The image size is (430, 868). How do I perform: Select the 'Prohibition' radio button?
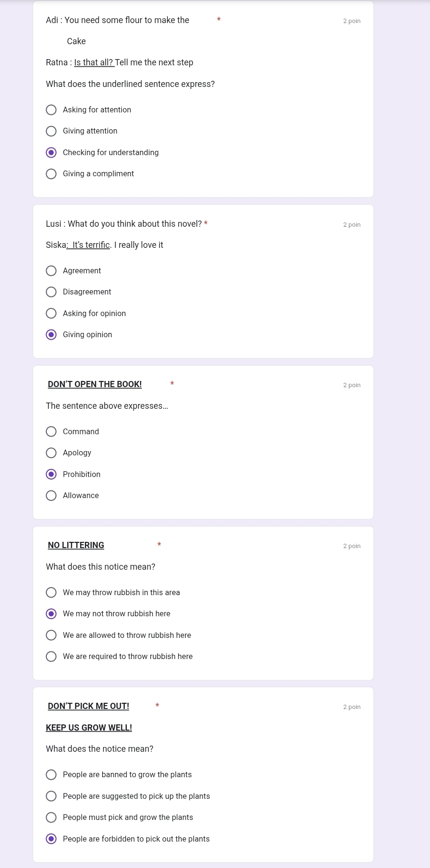(51, 475)
